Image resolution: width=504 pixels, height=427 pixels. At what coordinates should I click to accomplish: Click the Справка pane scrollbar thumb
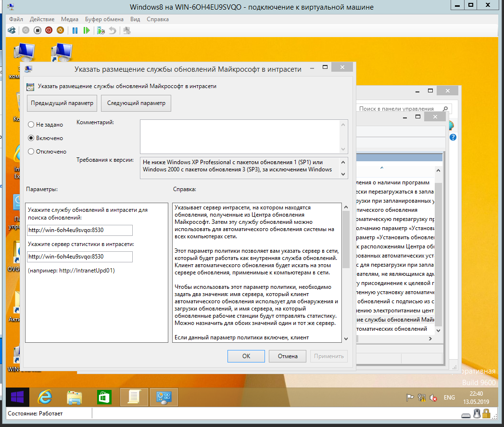(x=346, y=239)
